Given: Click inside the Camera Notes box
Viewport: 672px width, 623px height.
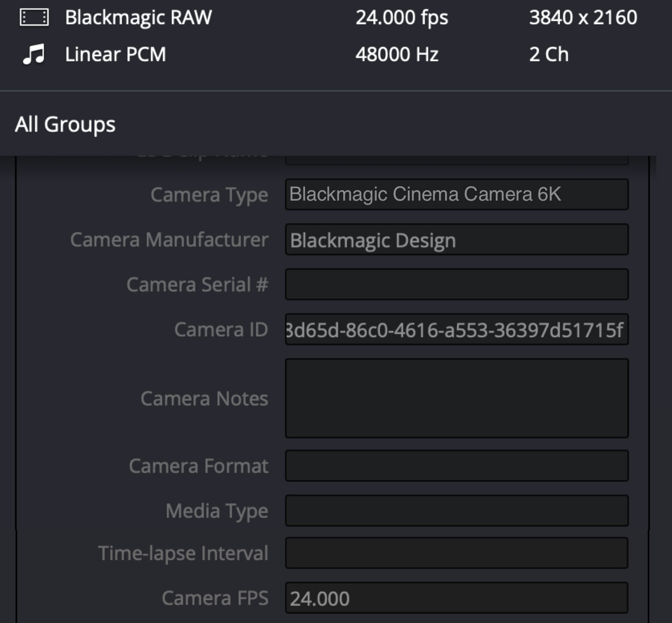Looking at the screenshot, I should click(457, 398).
